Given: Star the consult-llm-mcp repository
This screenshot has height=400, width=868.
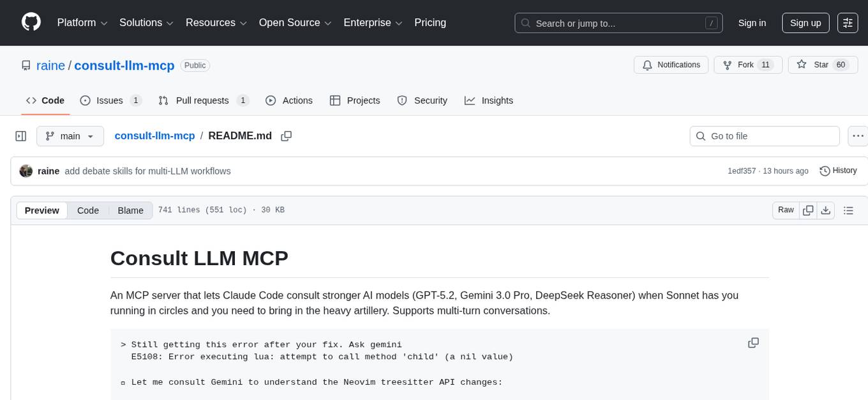Looking at the screenshot, I should tap(822, 65).
